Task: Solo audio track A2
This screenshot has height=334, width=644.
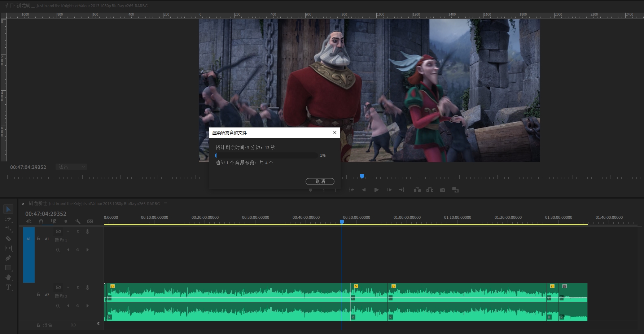Action: [x=78, y=287]
